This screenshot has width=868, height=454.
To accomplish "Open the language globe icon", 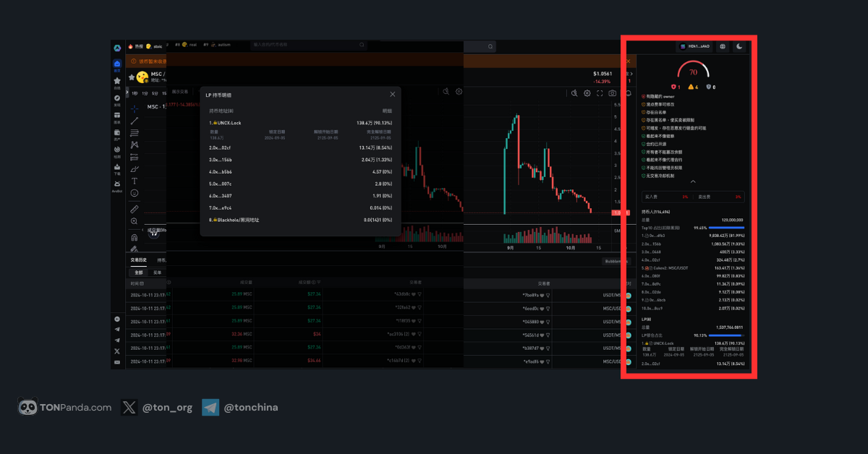I will (723, 46).
